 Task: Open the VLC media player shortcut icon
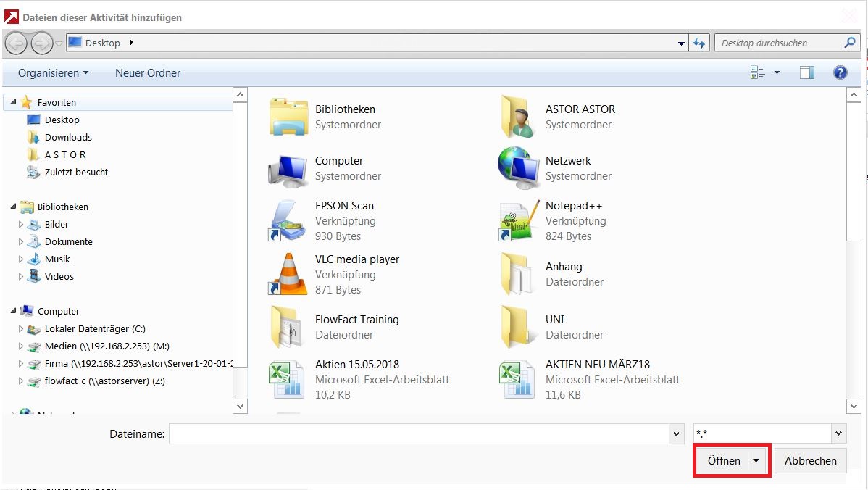288,275
